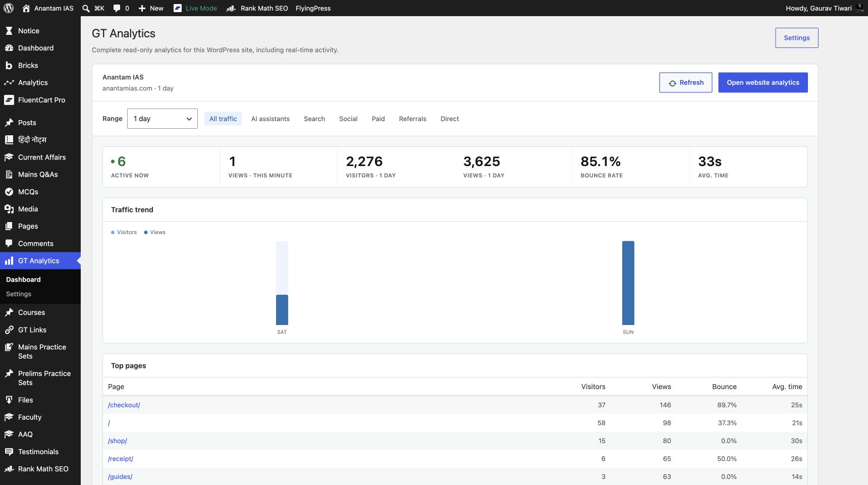
Task: Open the Range 1 day dropdown
Action: [x=162, y=119]
